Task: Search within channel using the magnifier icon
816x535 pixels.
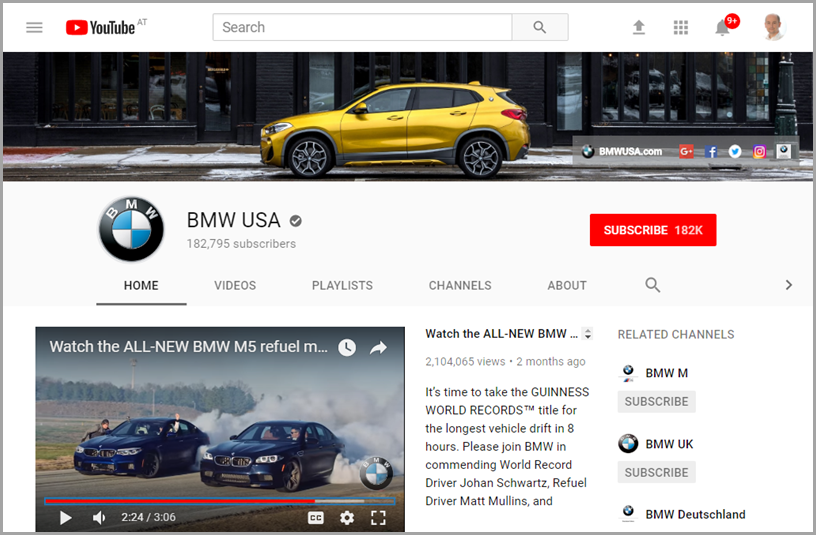Action: point(653,285)
